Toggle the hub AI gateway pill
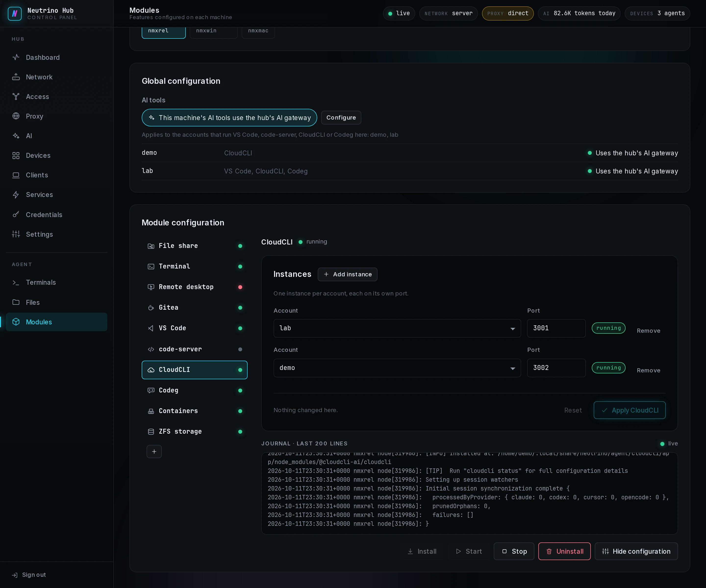 [229, 118]
